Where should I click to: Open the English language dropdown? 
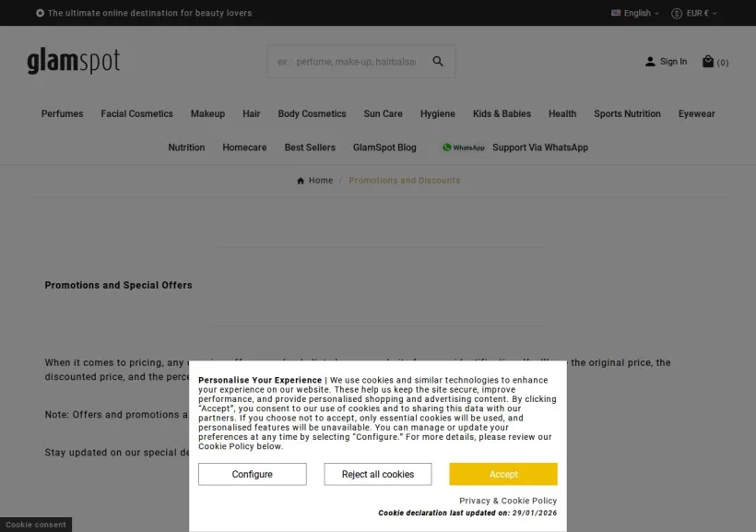coord(634,13)
